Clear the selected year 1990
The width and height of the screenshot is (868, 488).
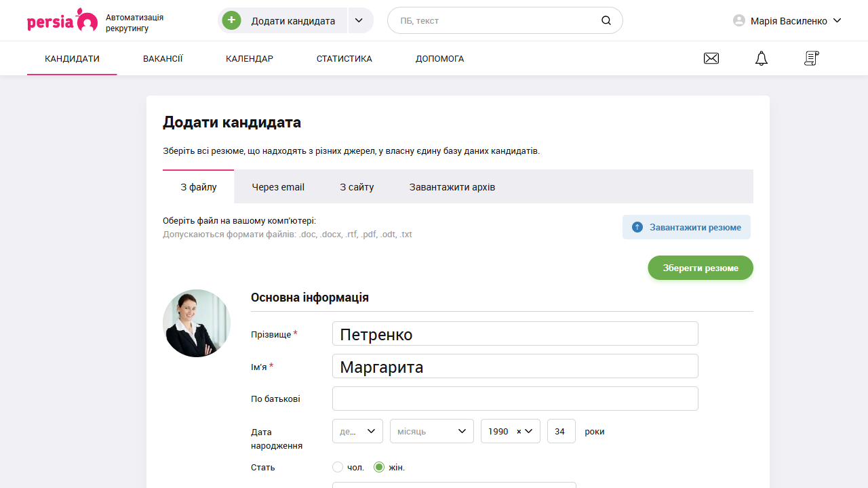click(x=518, y=431)
